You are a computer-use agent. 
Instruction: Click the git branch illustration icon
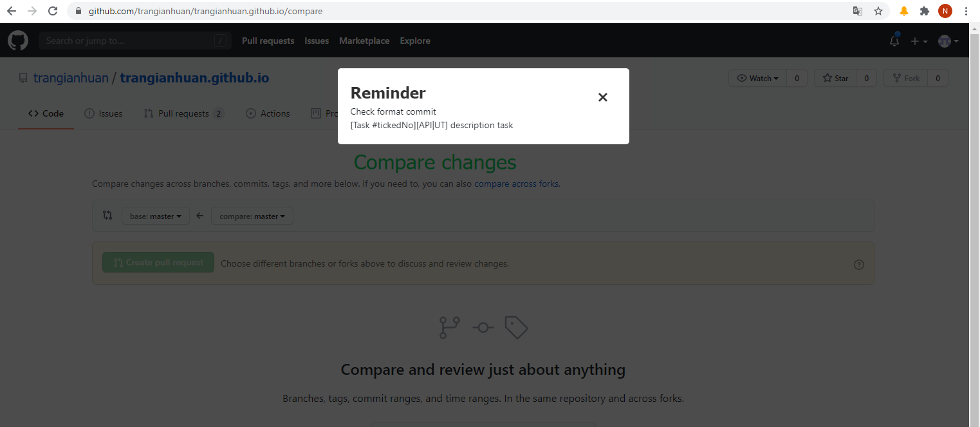point(449,327)
